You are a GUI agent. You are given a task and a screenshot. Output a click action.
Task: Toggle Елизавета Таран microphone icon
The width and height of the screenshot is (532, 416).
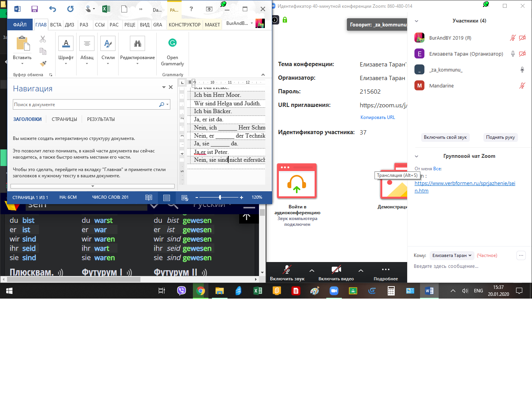tap(513, 54)
